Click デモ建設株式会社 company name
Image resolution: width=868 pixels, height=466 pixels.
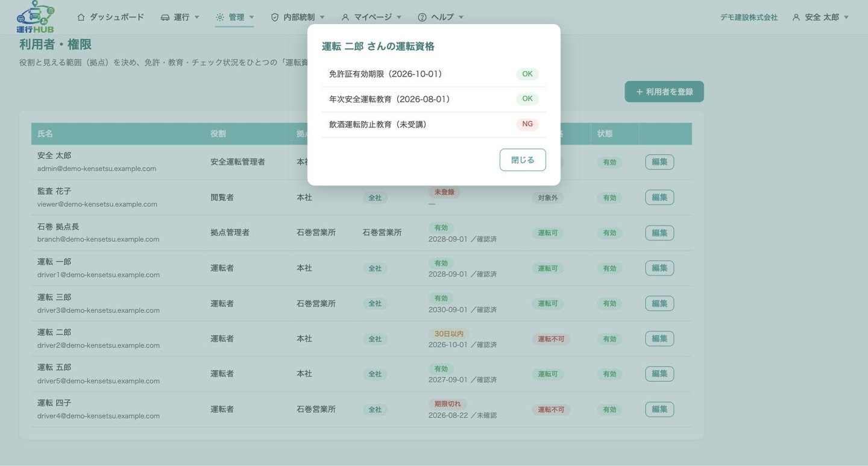pyautogui.click(x=749, y=17)
